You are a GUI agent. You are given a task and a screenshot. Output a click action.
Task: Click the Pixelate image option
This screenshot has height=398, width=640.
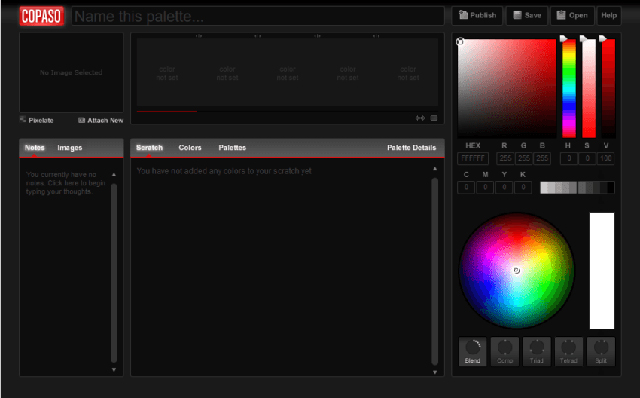click(37, 120)
